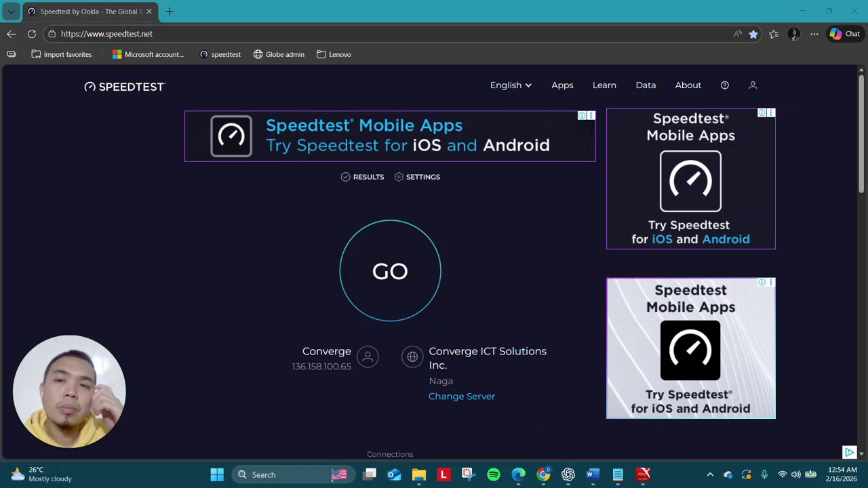Open the Windows Start menu
Screen dimensions: 868x488
217,474
